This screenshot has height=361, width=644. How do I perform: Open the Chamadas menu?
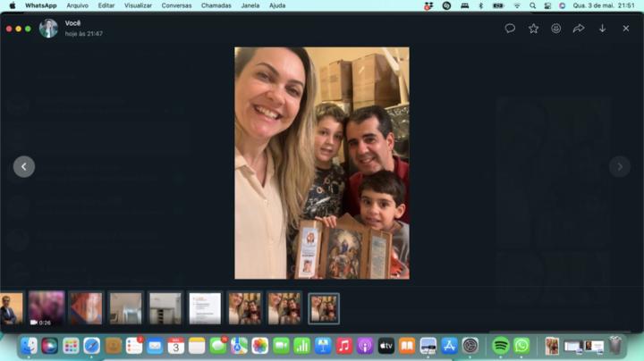click(216, 5)
